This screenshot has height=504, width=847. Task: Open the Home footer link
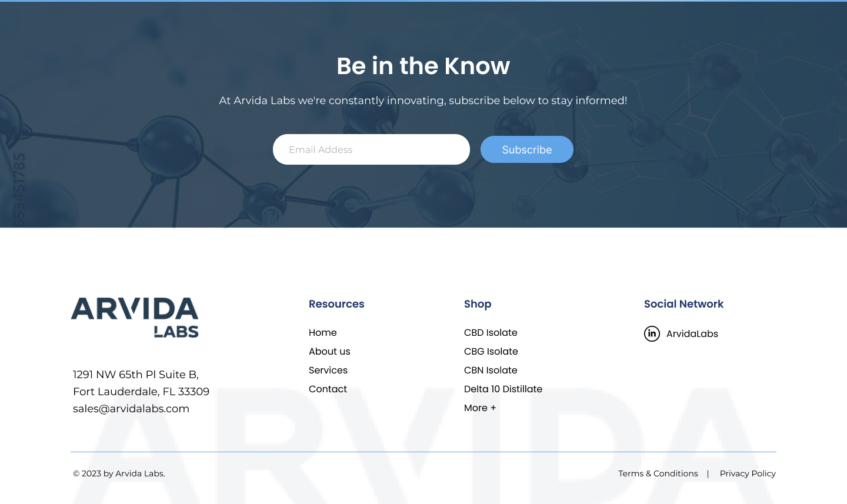point(322,332)
